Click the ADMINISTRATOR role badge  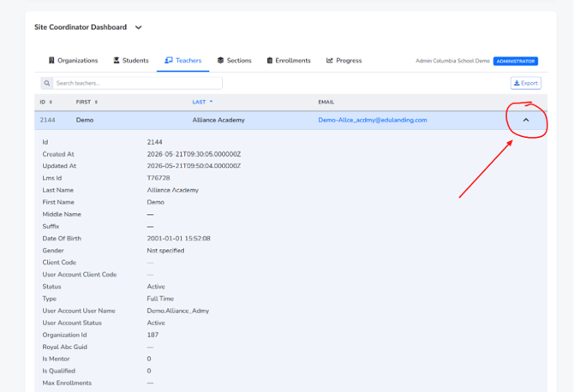[516, 61]
